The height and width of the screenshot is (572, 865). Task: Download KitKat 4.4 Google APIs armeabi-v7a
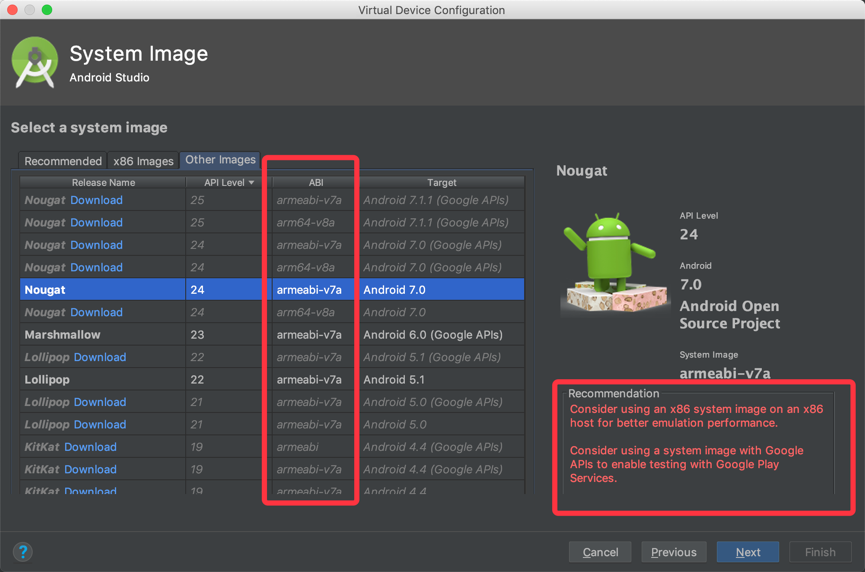pyautogui.click(x=90, y=469)
